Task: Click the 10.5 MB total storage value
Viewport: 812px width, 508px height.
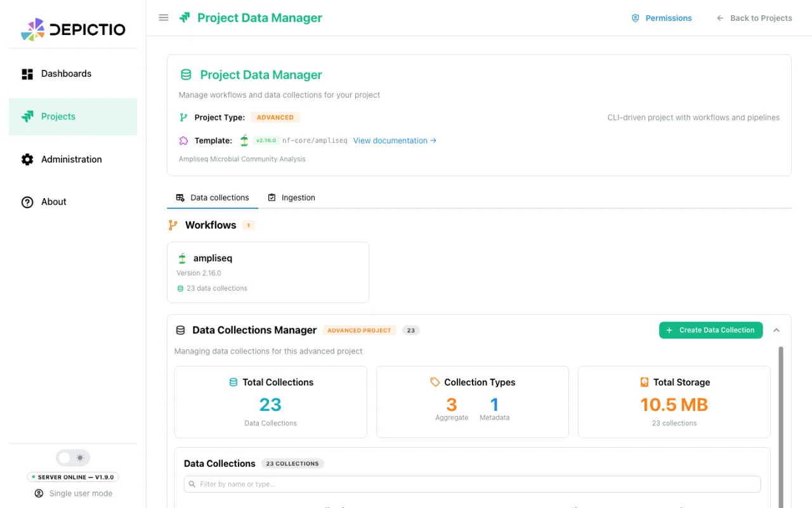Action: coord(674,404)
